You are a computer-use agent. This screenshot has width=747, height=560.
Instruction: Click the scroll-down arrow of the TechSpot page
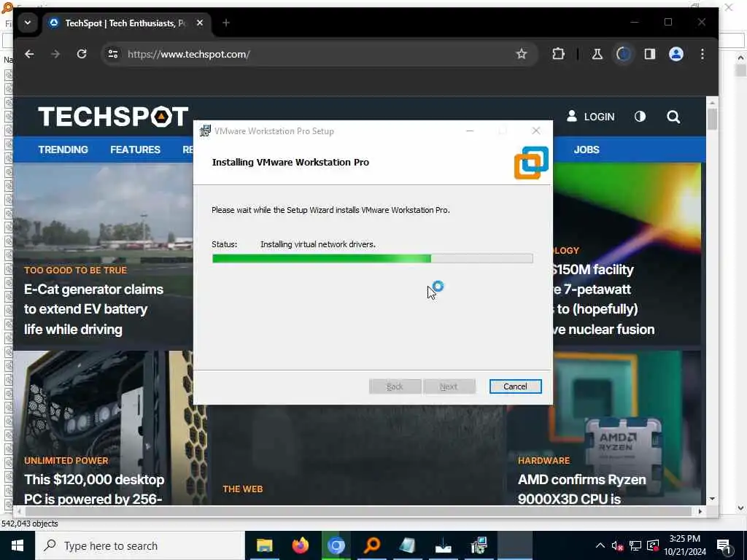pos(712,499)
